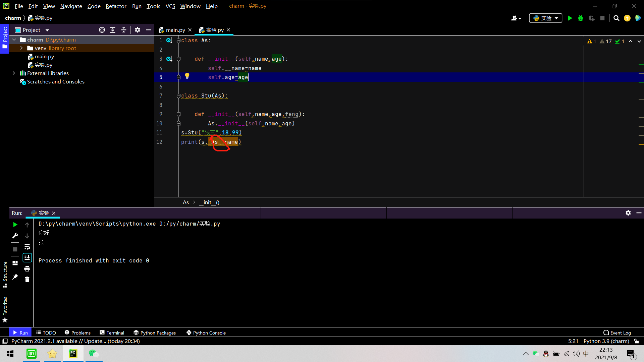The width and height of the screenshot is (644, 362).
Task: Select 实验.py in project tree
Action: point(40,65)
